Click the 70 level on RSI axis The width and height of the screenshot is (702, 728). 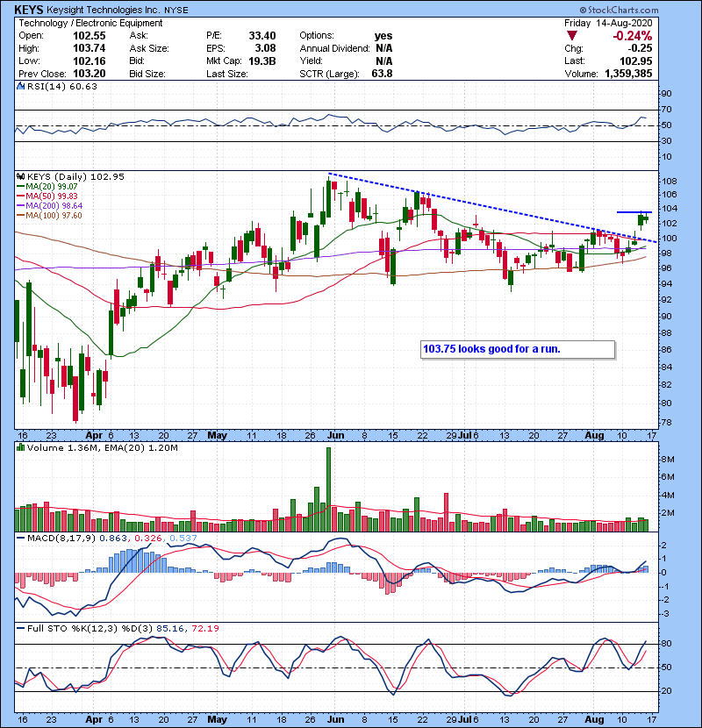666,110
